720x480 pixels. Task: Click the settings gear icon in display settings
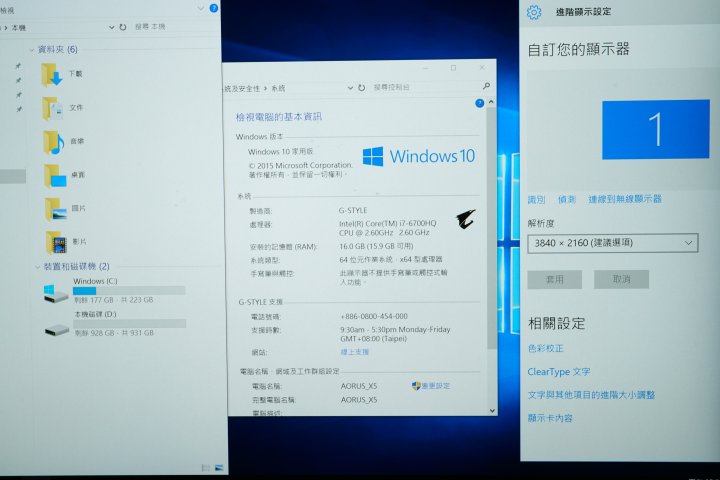click(x=534, y=12)
